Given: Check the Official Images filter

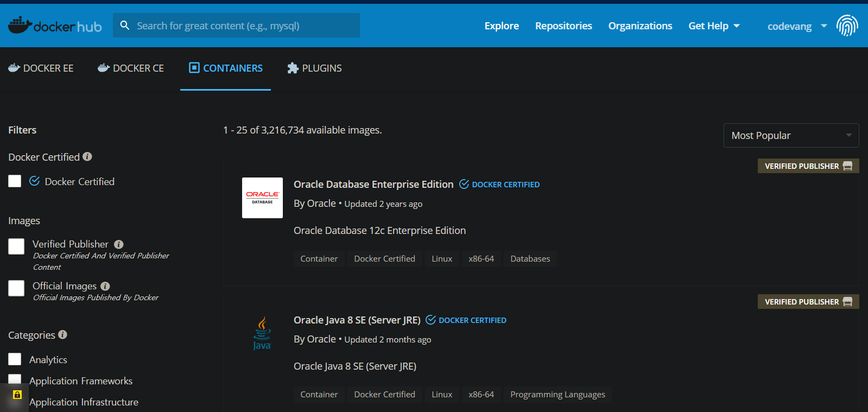Looking at the screenshot, I should click(x=16, y=288).
